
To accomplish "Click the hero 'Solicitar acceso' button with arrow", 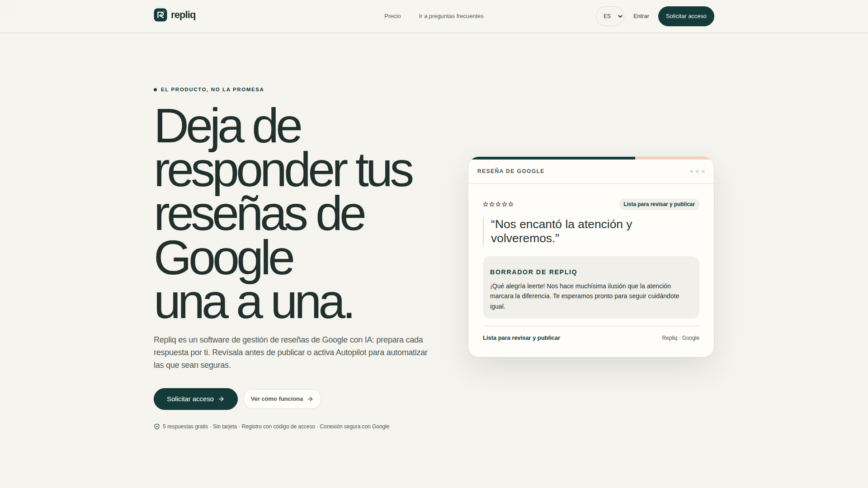I will pos(196,399).
